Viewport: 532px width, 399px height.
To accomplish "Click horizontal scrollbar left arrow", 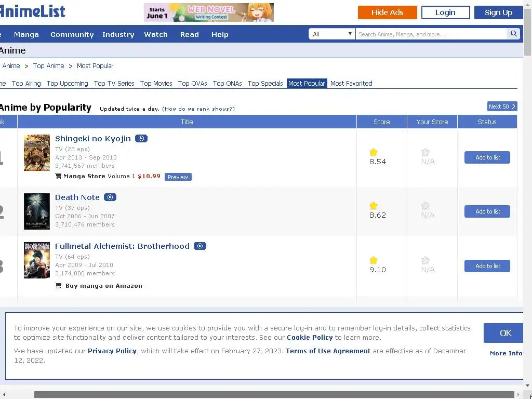I will (4, 394).
